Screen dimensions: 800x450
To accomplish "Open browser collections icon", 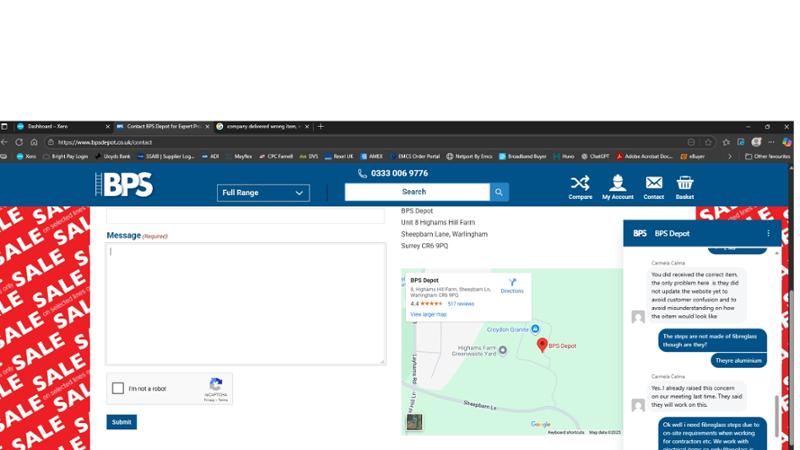I will (x=741, y=142).
